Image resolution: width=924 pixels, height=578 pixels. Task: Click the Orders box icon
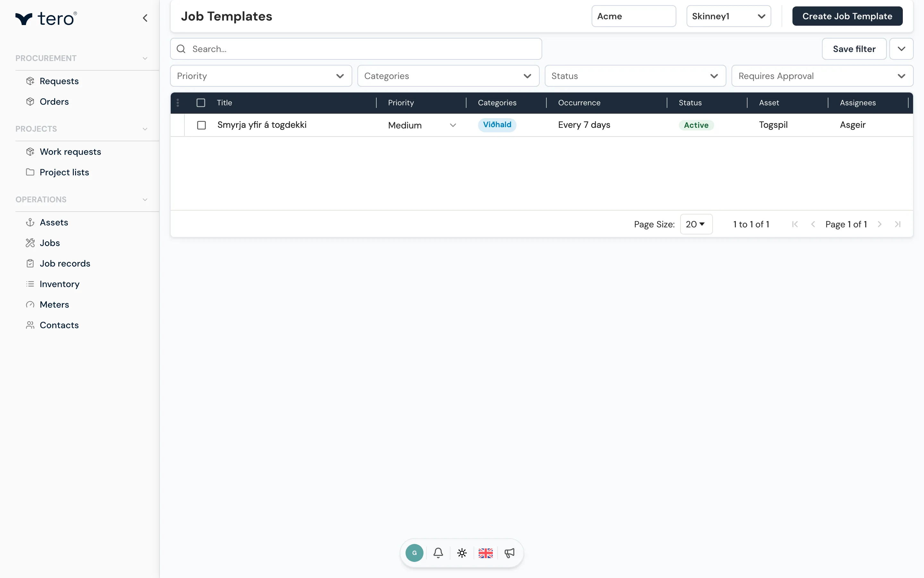[x=30, y=102]
